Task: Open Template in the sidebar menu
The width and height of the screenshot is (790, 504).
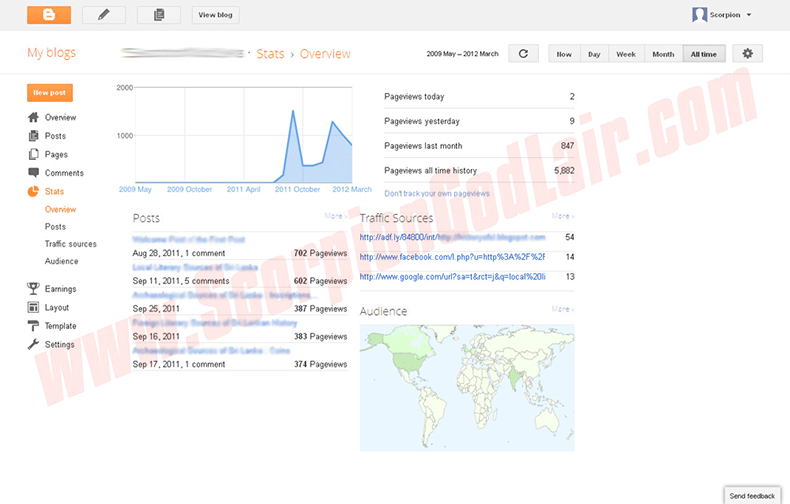Action: [60, 326]
